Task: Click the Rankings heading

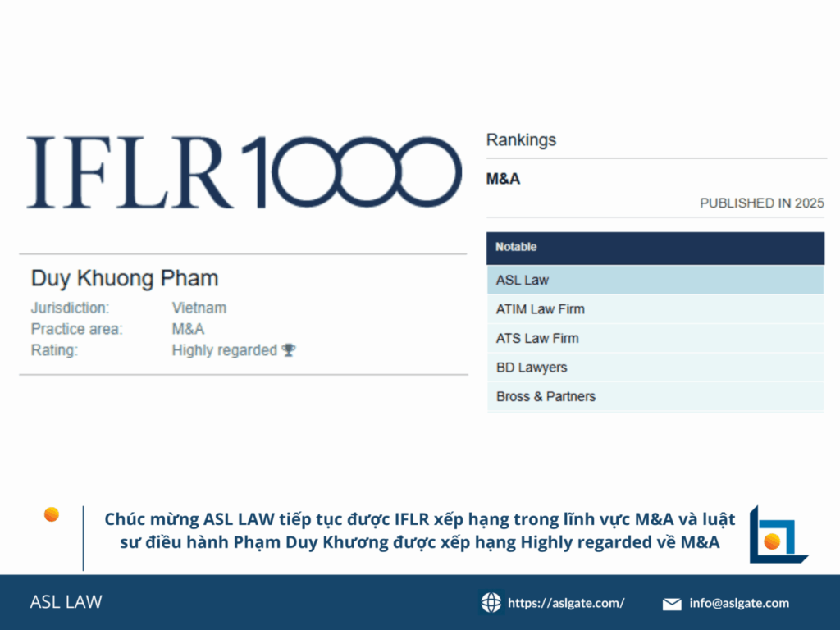Action: (x=521, y=139)
